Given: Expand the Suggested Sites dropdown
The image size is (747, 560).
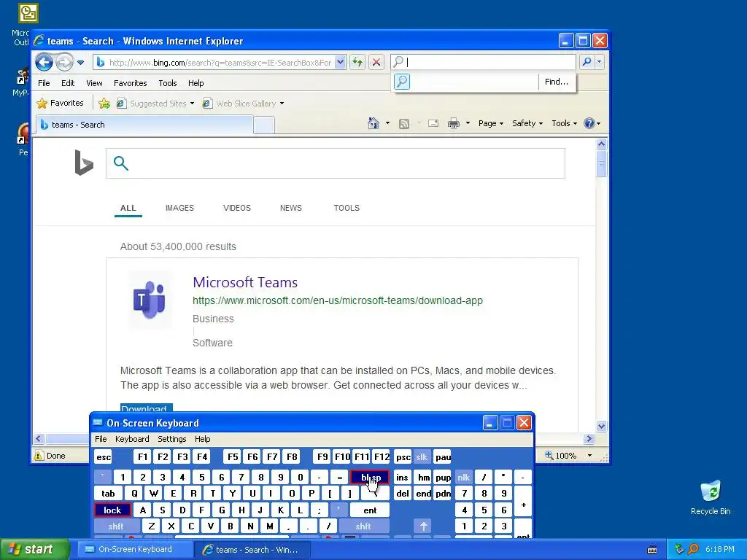Looking at the screenshot, I should 192,104.
